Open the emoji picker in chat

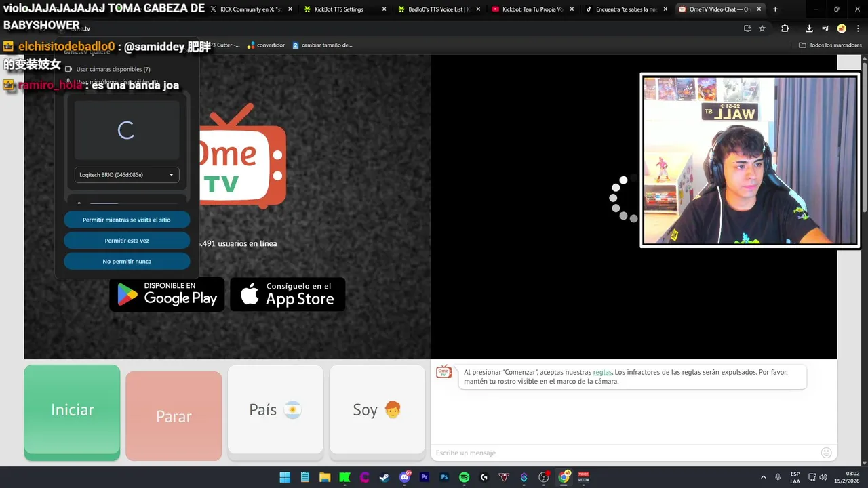click(826, 453)
